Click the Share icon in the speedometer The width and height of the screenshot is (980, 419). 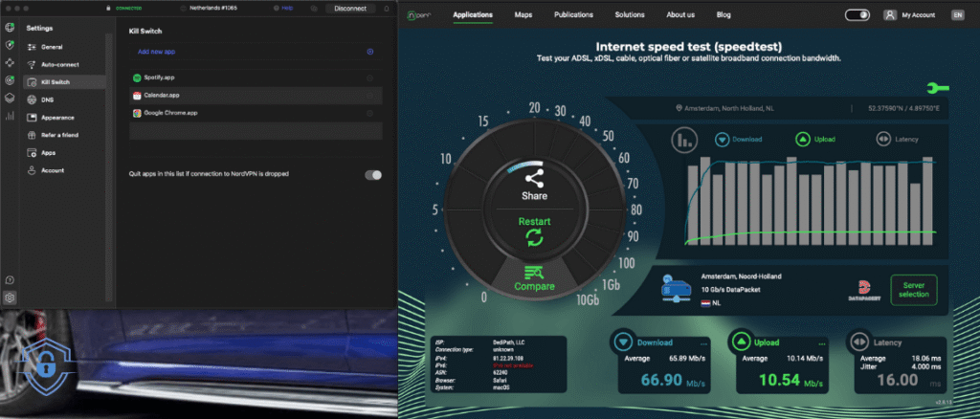pos(534,179)
